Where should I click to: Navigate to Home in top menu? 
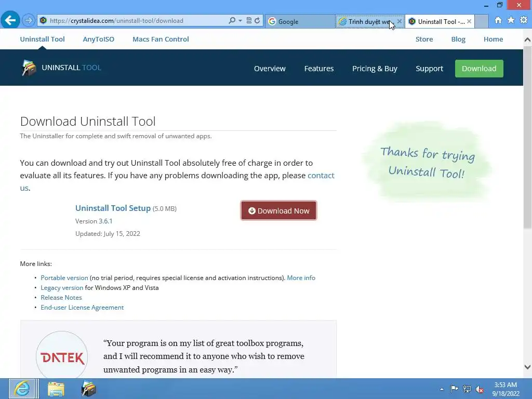(493, 39)
